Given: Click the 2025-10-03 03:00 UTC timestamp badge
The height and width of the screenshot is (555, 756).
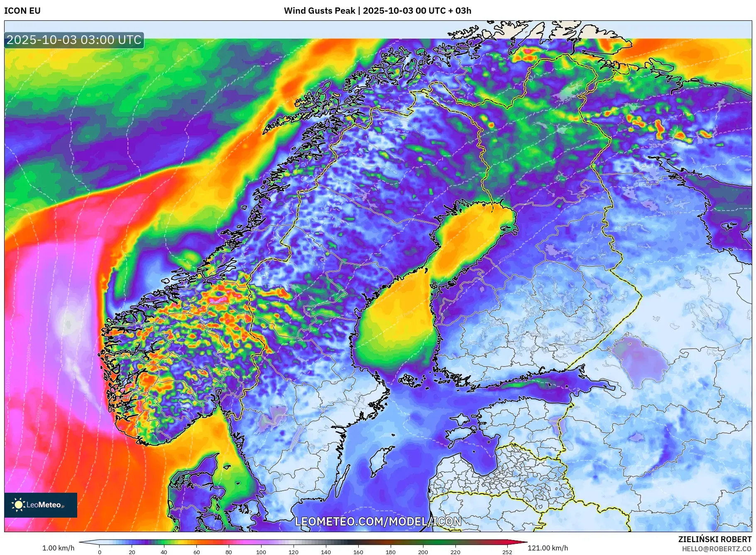Looking at the screenshot, I should coord(74,40).
